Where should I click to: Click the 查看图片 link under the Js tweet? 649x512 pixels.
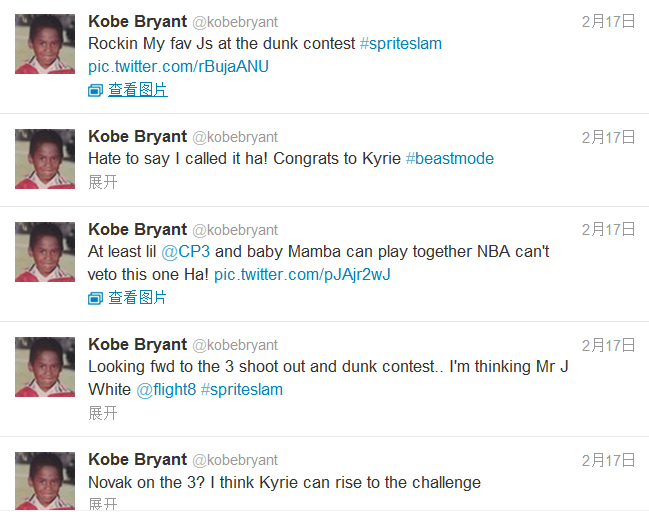138,90
